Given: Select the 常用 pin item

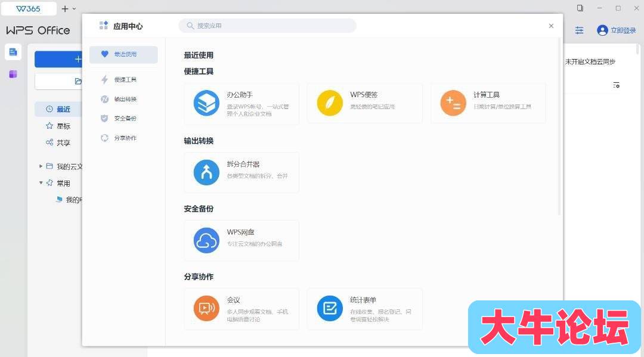Looking at the screenshot, I should (x=58, y=183).
